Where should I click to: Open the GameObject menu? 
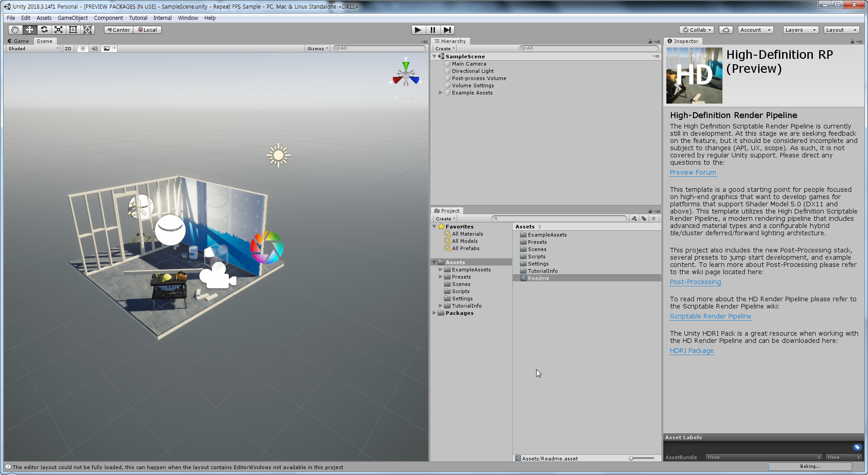[73, 18]
